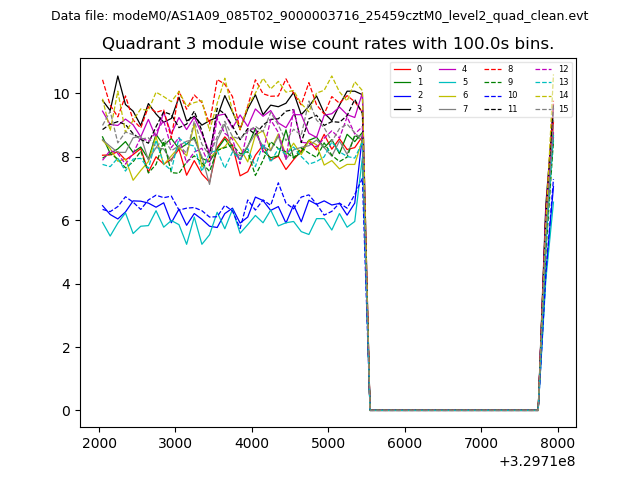The height and width of the screenshot is (480, 640).
Task: Select the yellow solid legend line for module 6
Action: point(447,95)
